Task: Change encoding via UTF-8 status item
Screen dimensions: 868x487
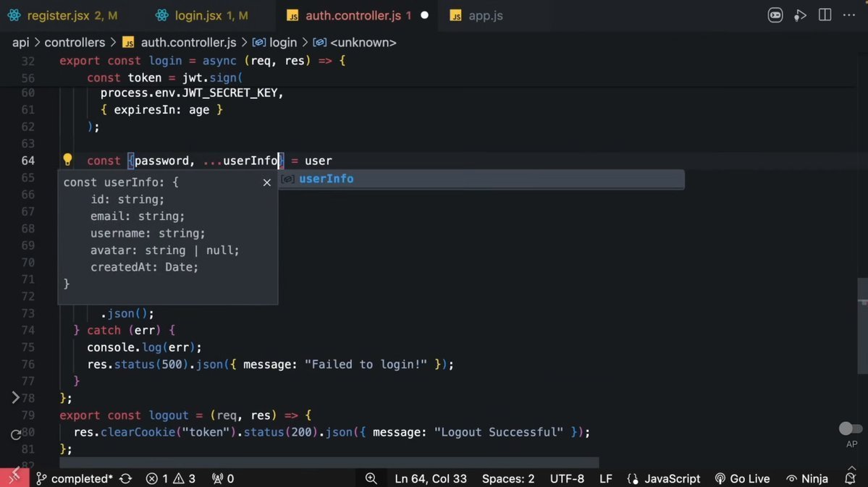Action: point(567,479)
